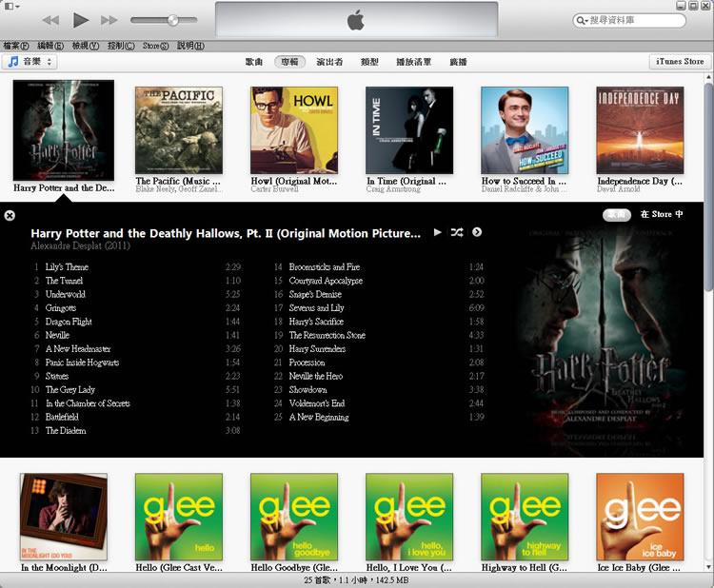Click the circled arrow next to shuffle
Screen dimensions: 714x588
[x=477, y=232]
